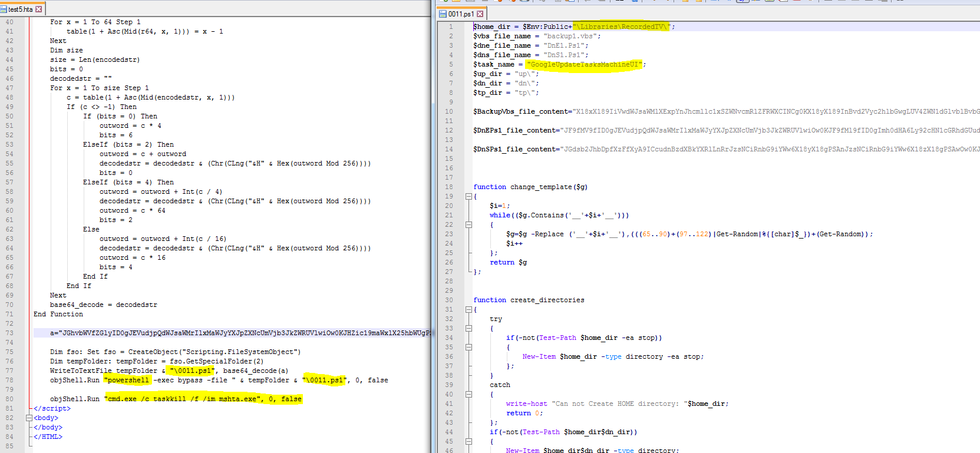The width and height of the screenshot is (980, 453).
Task: Click the "catch" keyword on line 39
Action: click(500, 385)
